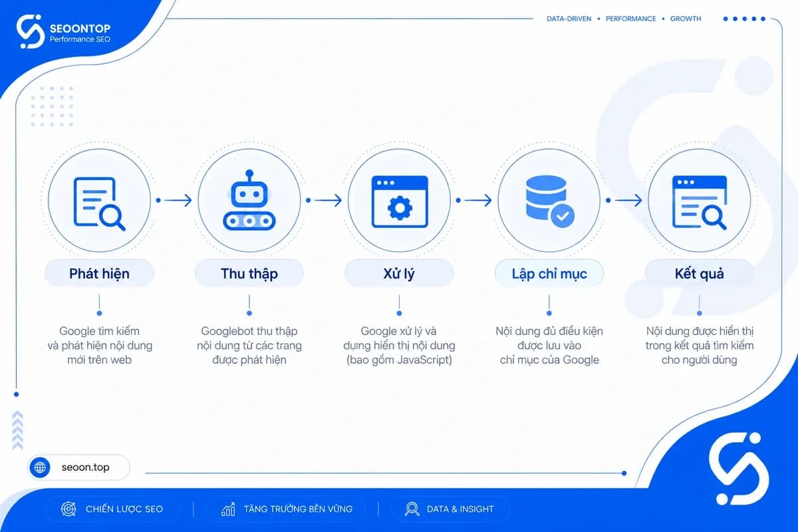The width and height of the screenshot is (798, 532).
Task: Click the Xử lý step label
Action: [399, 273]
